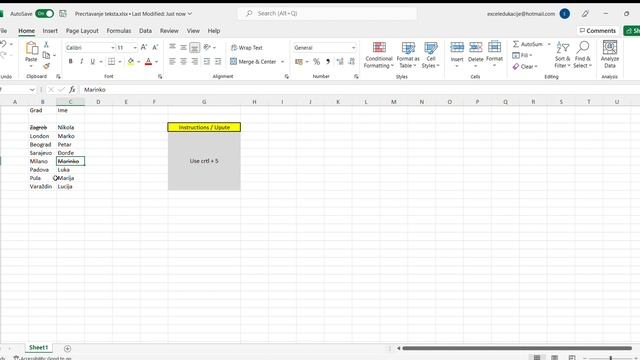Image resolution: width=640 pixels, height=360 pixels.
Task: Toggle Bottom Align
Action: coord(195,47)
